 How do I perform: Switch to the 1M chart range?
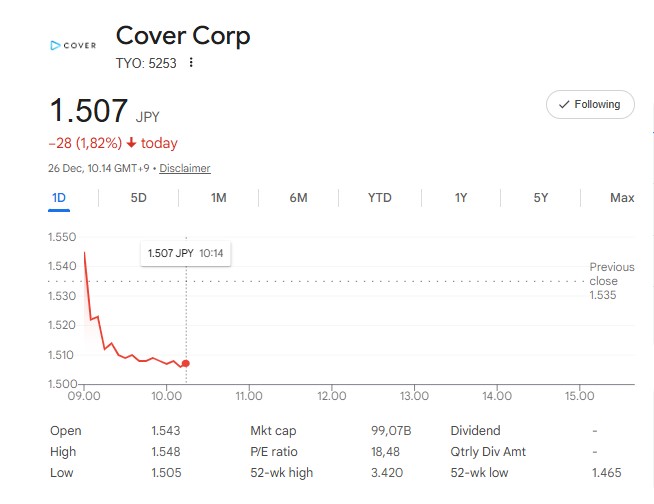(x=219, y=198)
